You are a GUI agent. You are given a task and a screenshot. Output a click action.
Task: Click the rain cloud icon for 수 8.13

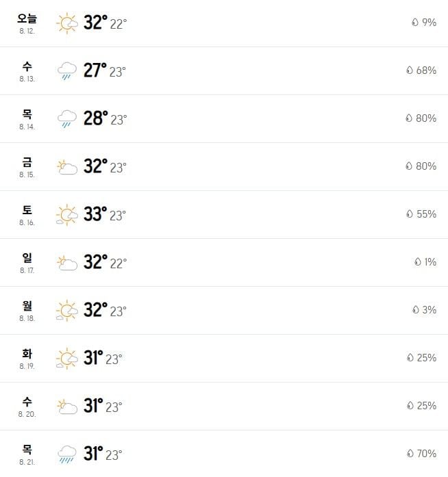coord(67,71)
